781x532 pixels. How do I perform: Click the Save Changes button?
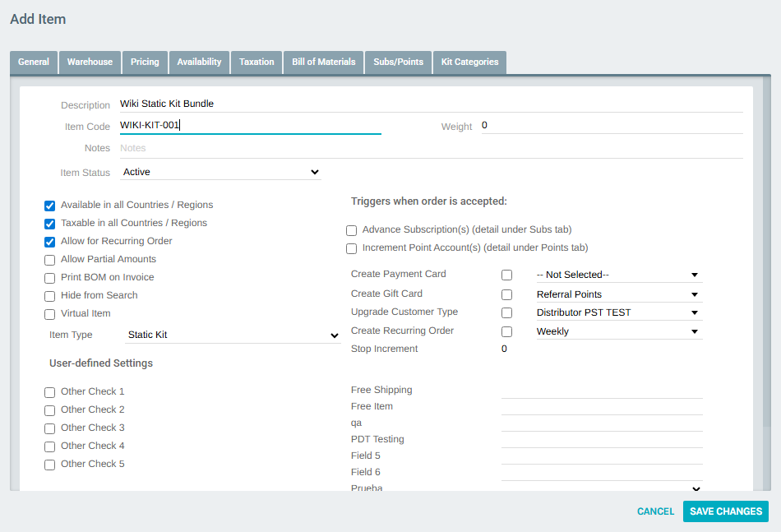pos(725,511)
